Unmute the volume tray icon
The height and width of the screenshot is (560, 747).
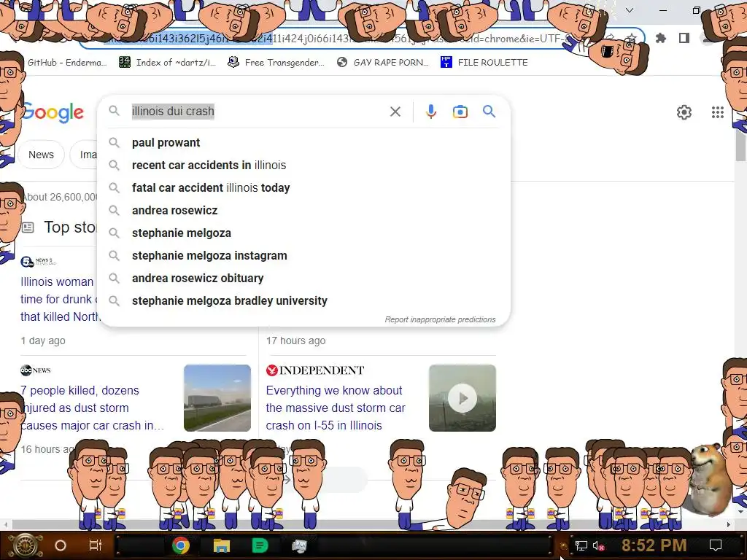[x=598, y=545]
